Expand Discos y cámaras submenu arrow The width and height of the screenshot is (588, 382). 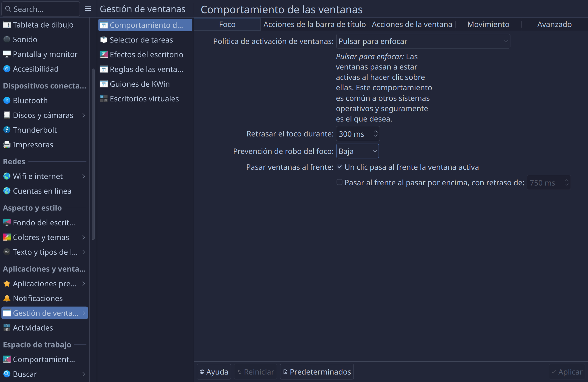pyautogui.click(x=84, y=115)
